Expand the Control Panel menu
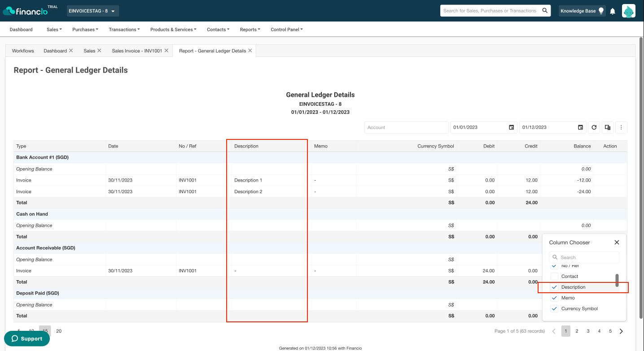This screenshot has height=351, width=644. (287, 30)
